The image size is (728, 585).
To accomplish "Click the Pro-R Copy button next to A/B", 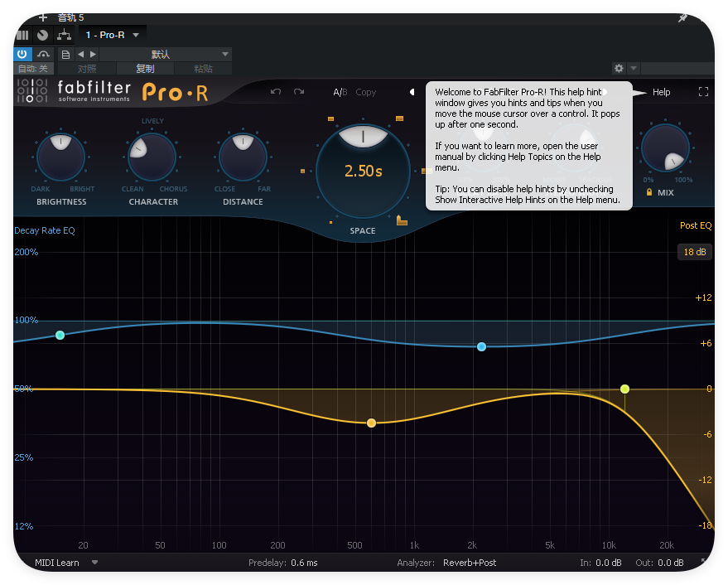I will coord(366,92).
